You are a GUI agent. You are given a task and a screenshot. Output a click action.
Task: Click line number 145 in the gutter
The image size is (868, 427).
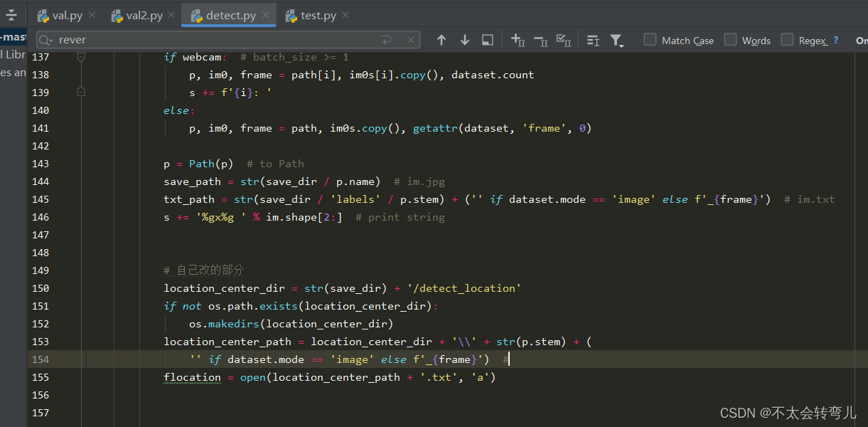(x=41, y=199)
